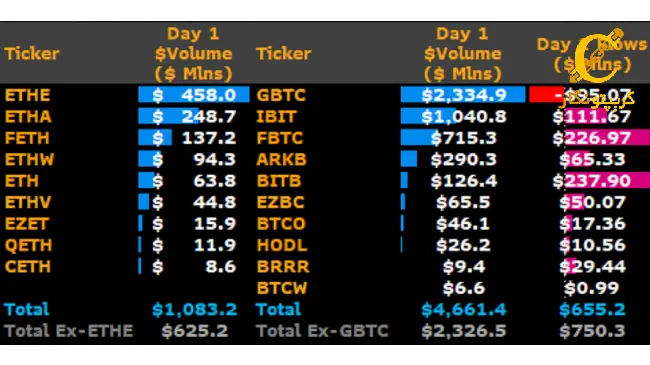Click the ETHA volume value 248.7
The image size is (650, 365).
pos(209,117)
